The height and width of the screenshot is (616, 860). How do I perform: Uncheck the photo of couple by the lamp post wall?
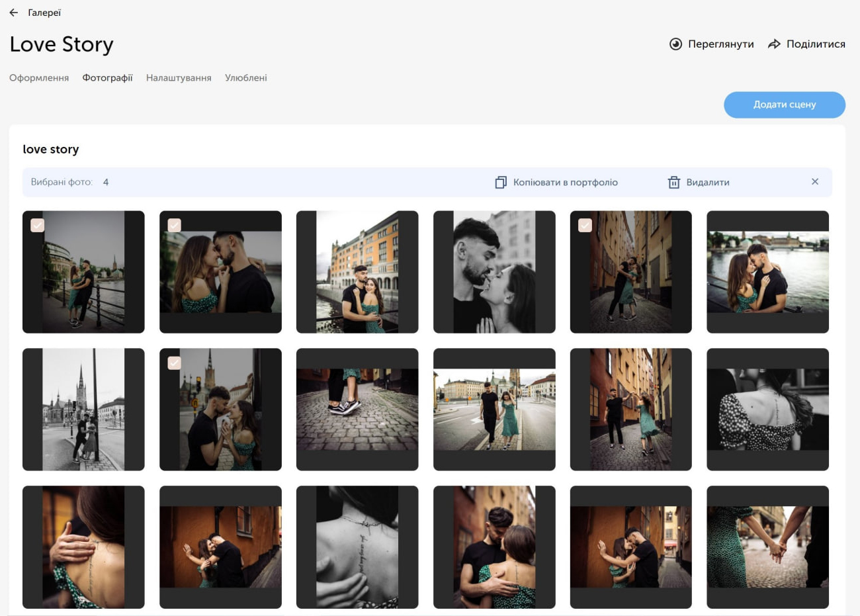pyautogui.click(x=174, y=363)
